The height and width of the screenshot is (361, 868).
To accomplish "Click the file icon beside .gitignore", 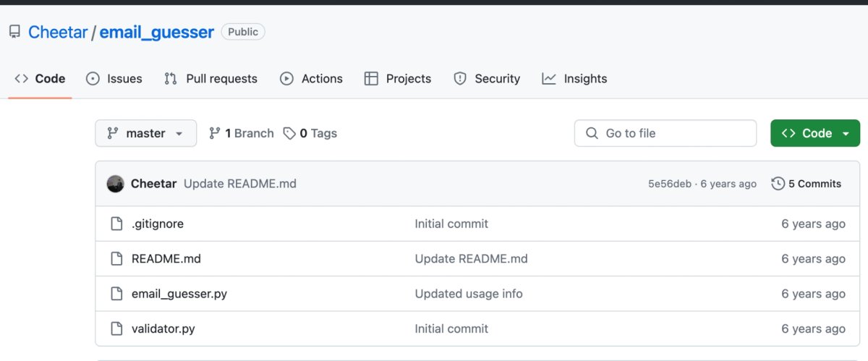I will click(x=116, y=224).
